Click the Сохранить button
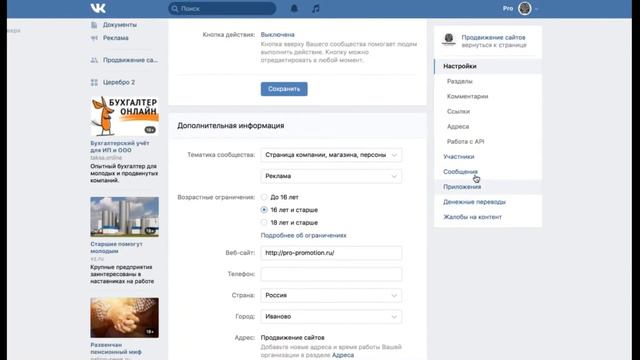The image size is (640, 360). pos(284,89)
